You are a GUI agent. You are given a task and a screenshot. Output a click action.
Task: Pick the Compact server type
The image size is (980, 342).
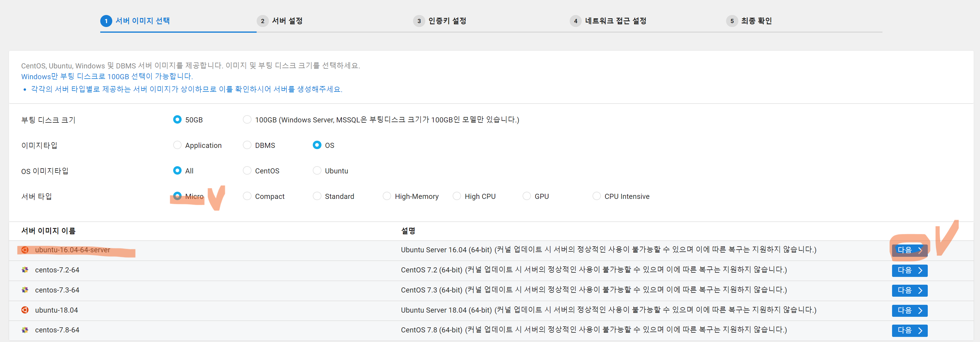[247, 196]
